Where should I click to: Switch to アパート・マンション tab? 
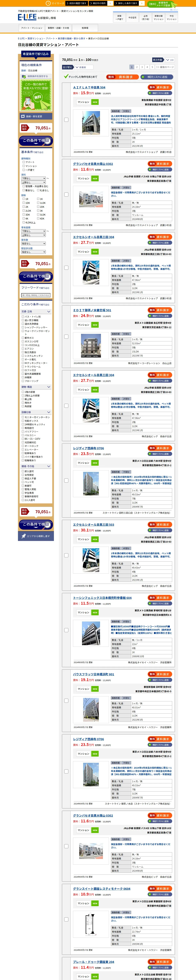[32, 28]
